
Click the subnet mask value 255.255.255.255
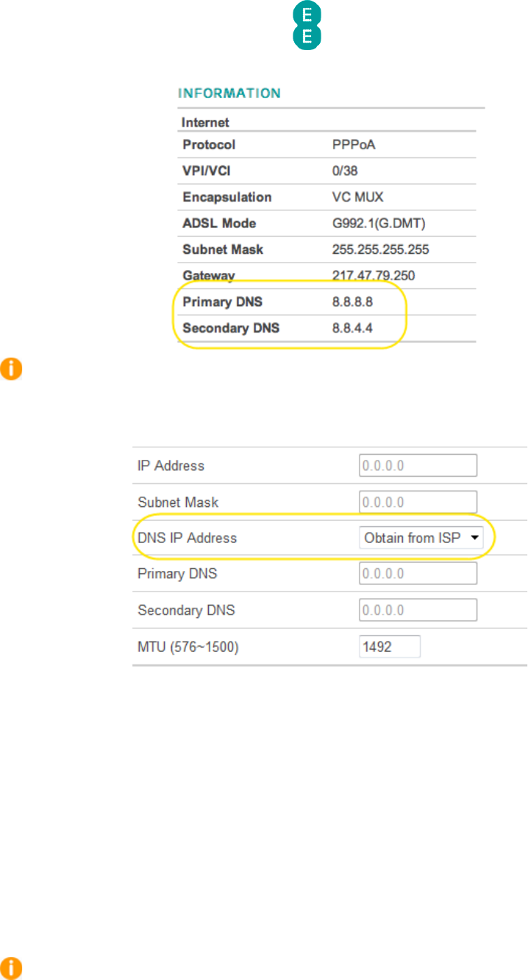click(x=380, y=249)
